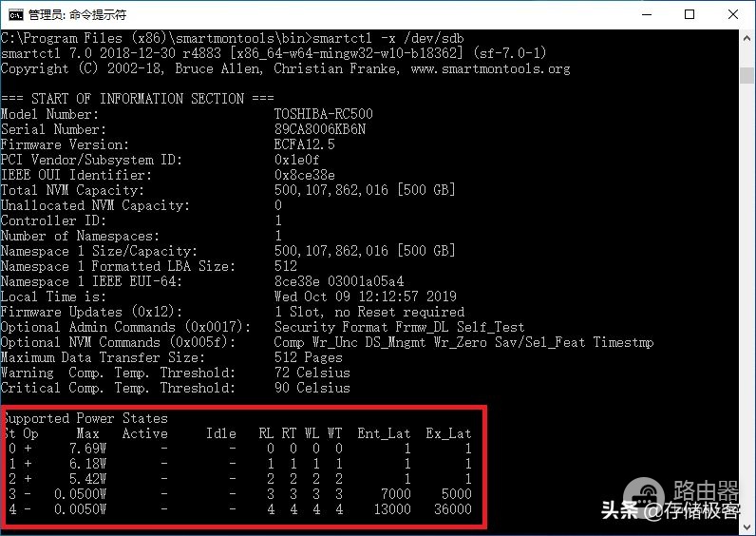Click warning threshold 72 Celsius
This screenshot has height=536, width=756.
(x=312, y=373)
